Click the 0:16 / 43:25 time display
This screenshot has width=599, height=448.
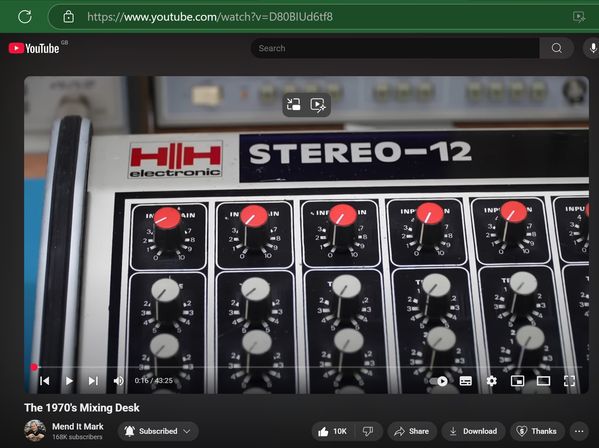point(153,380)
